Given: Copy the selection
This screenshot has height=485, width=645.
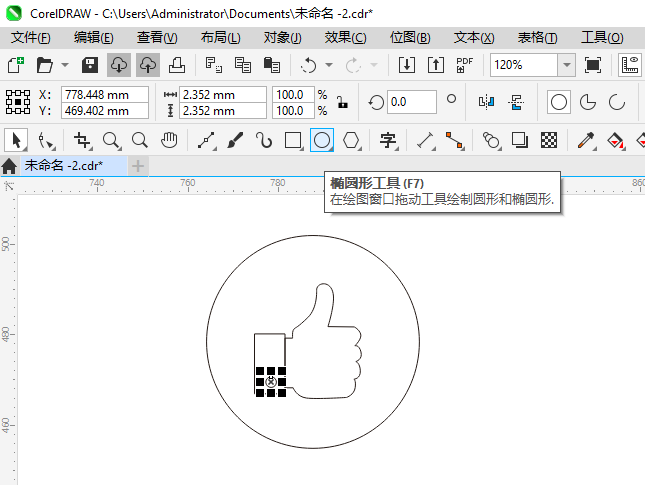Looking at the screenshot, I should point(243,65).
